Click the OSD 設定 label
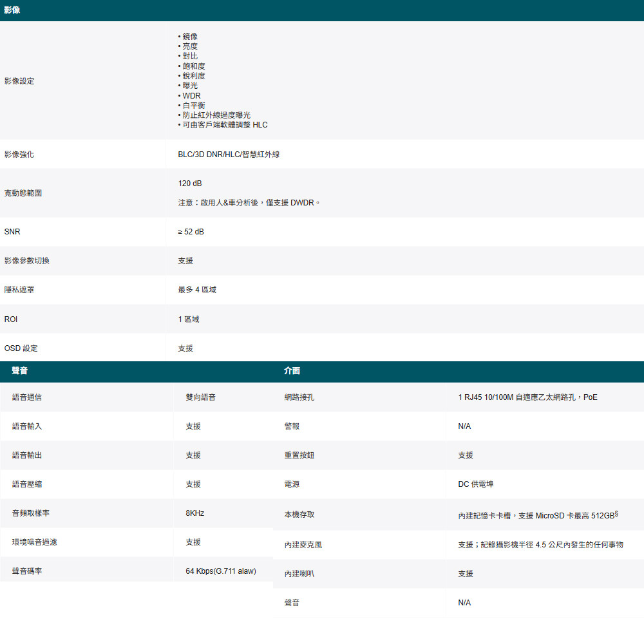644x644 pixels. [x=21, y=348]
